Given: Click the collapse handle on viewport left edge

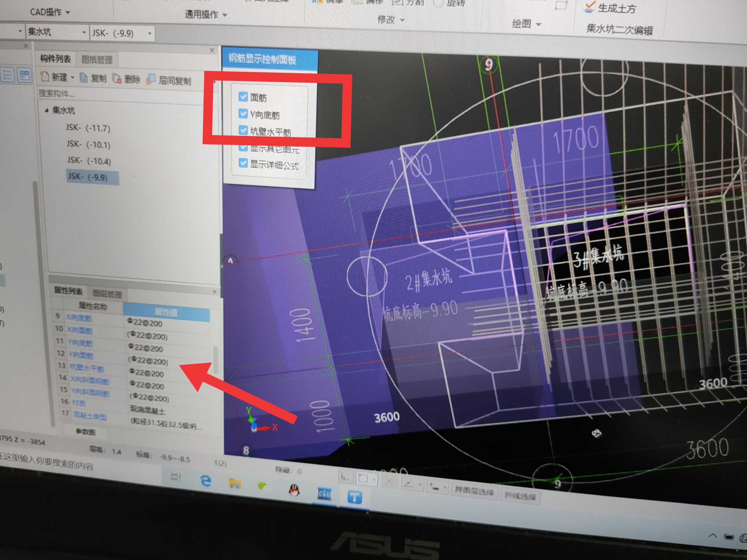Looking at the screenshot, I should pyautogui.click(x=221, y=266).
